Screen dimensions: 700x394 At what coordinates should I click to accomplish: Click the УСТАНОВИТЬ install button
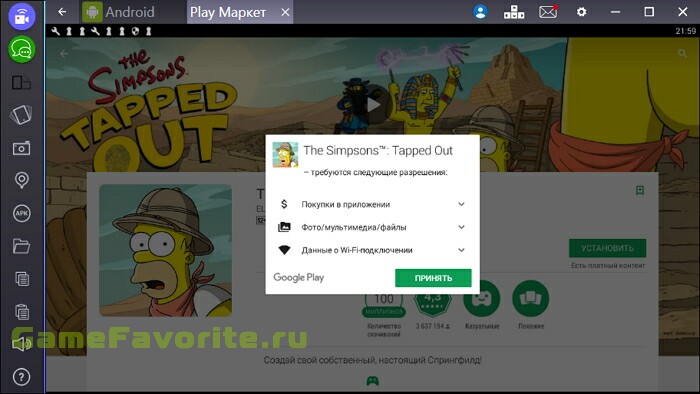(607, 248)
